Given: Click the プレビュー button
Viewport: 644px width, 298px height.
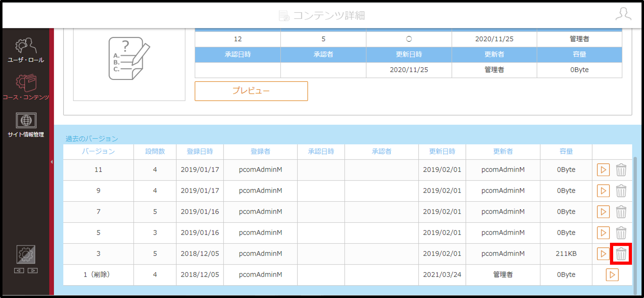Looking at the screenshot, I should tap(251, 91).
